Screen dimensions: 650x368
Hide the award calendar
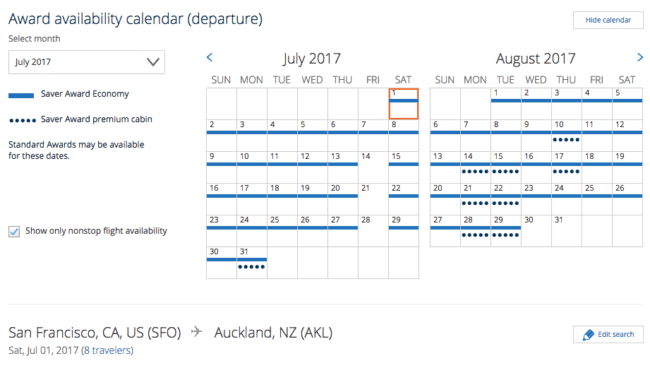tap(608, 20)
